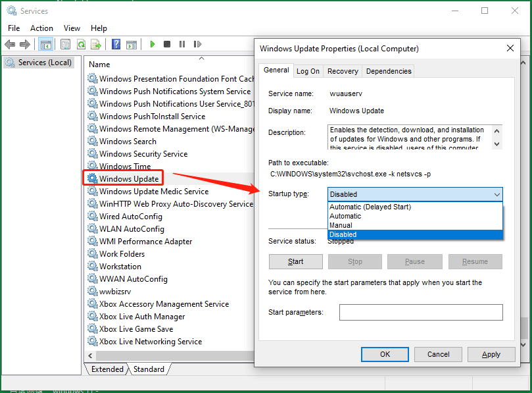Viewport: 532px width, 393px height.
Task: Choose Automatic (Delayed Start) from the list
Action: 370,207
